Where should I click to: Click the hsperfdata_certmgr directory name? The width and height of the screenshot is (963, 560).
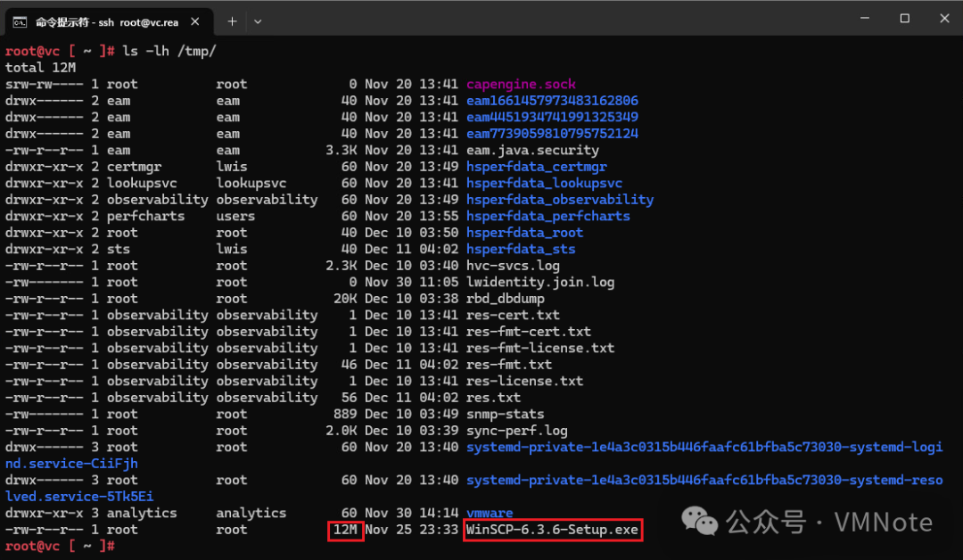pos(537,167)
